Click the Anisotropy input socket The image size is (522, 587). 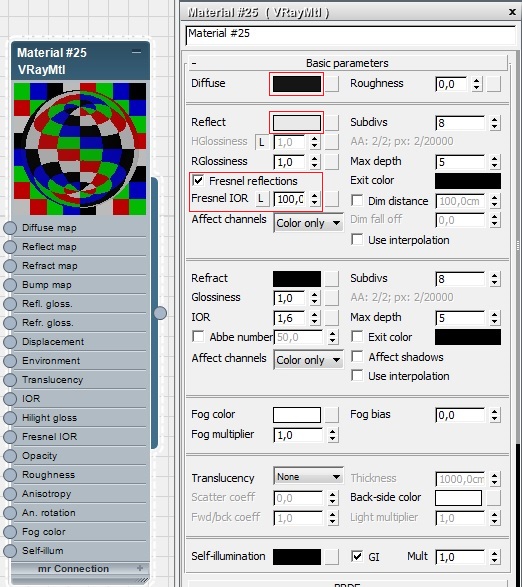coord(10,494)
